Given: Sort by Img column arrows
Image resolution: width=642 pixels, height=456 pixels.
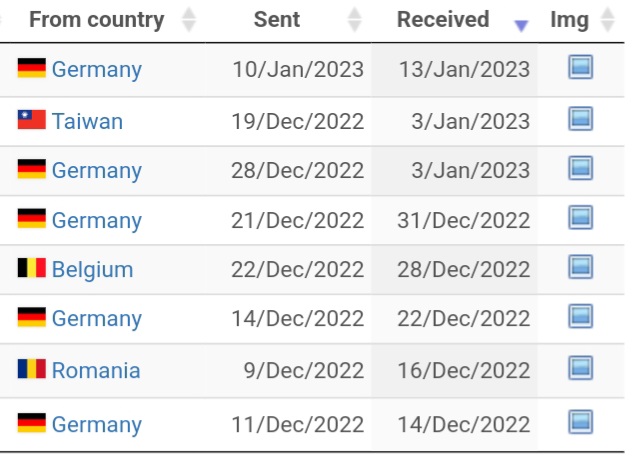Looking at the screenshot, I should [608, 19].
